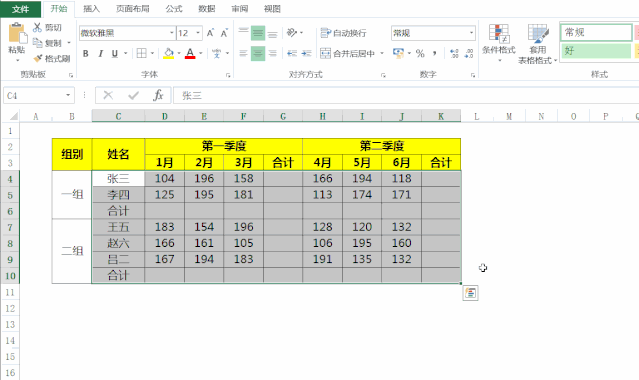Toggle middle vertical alignment
This screenshot has width=639, height=380.
coord(258,33)
